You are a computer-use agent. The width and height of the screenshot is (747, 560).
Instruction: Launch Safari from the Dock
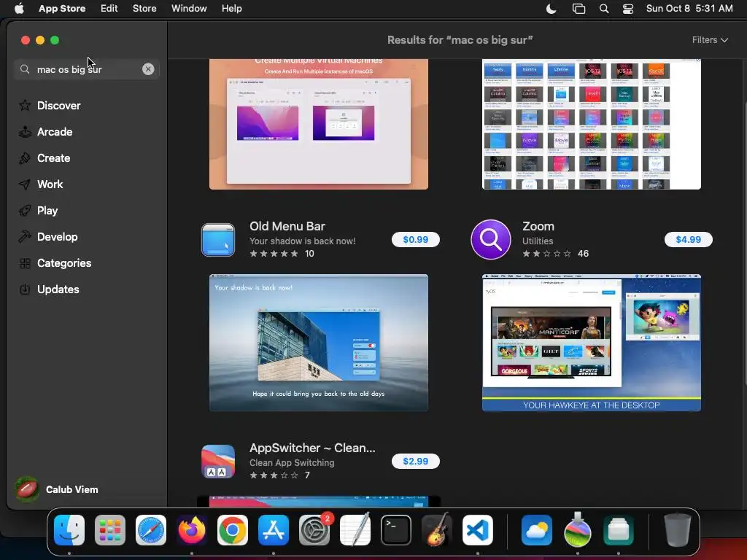click(x=151, y=530)
